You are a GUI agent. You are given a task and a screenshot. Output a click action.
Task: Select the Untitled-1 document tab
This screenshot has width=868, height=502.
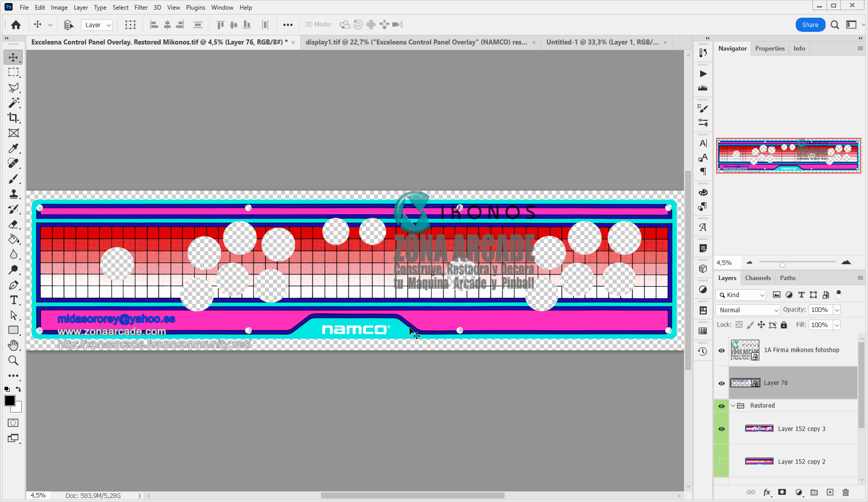[602, 42]
